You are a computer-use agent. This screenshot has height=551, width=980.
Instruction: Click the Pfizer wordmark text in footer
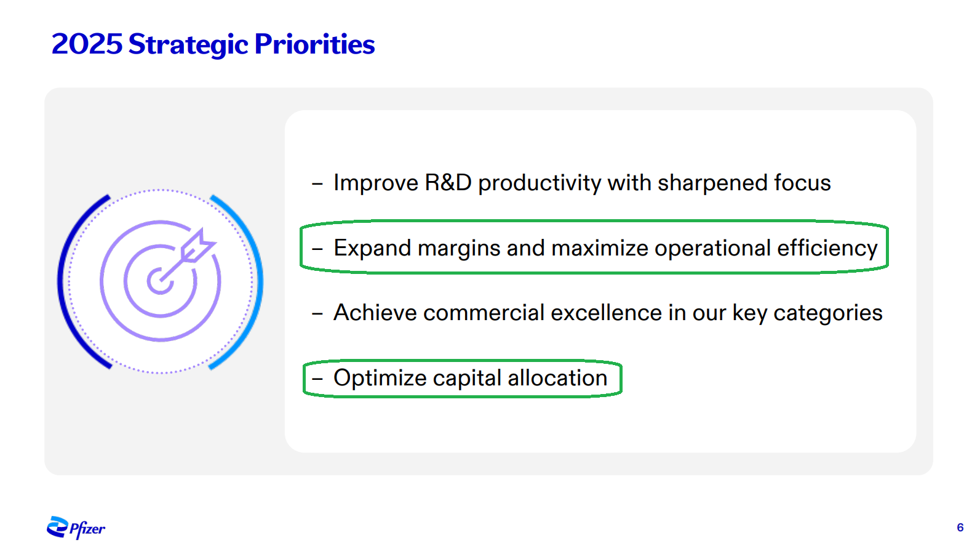pos(87,529)
